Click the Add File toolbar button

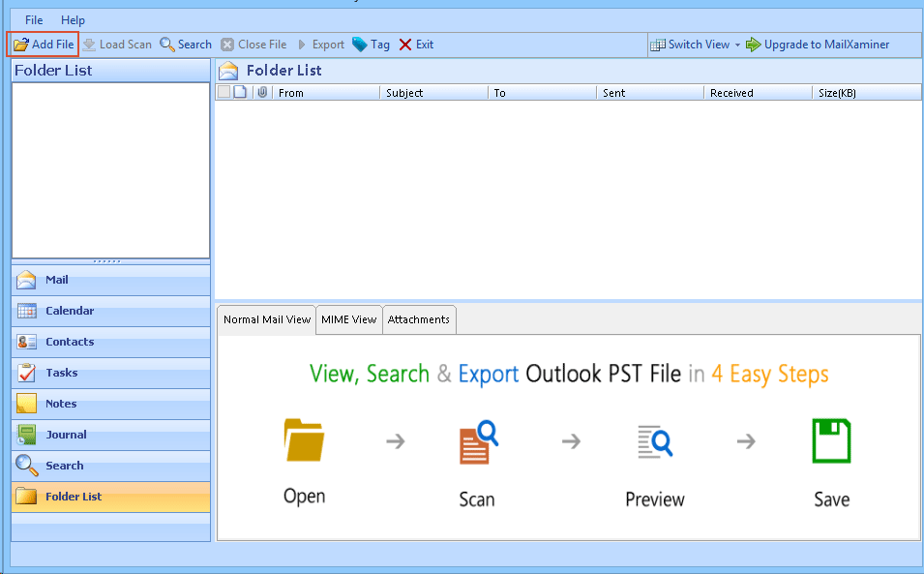[43, 45]
